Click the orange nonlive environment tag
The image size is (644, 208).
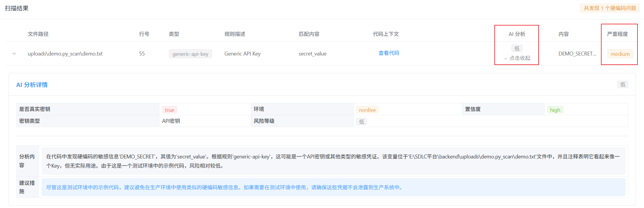click(367, 110)
